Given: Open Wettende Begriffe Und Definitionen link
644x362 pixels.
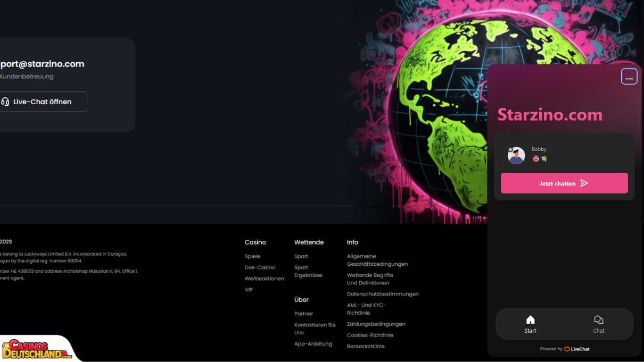Looking at the screenshot, I should point(370,279).
